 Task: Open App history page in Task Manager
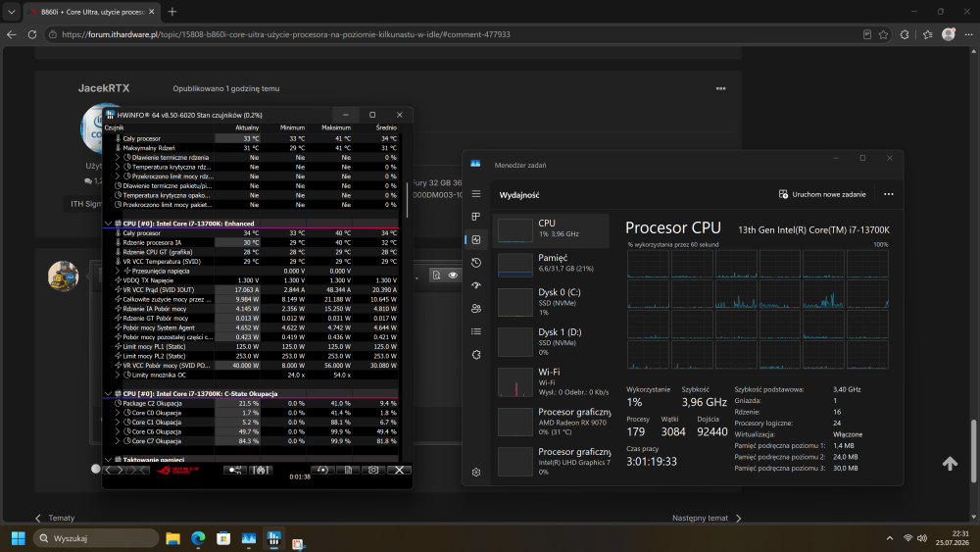click(476, 263)
